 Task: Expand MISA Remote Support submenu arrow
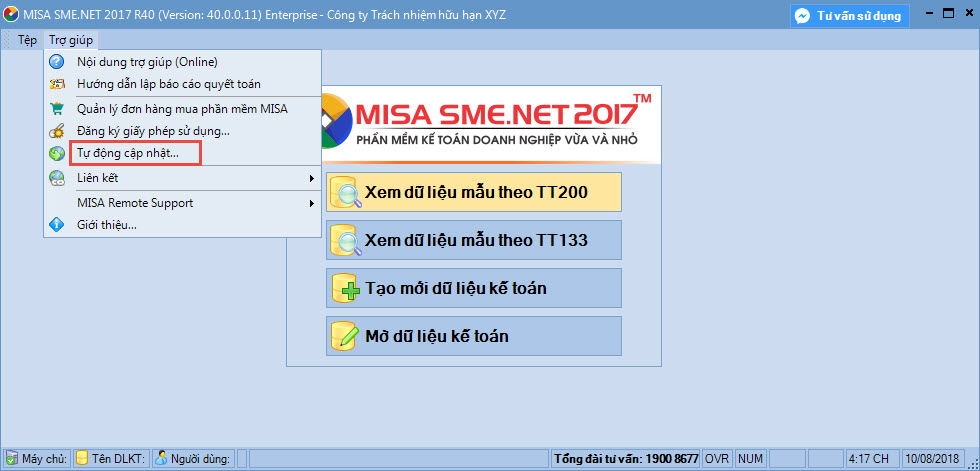(x=311, y=204)
